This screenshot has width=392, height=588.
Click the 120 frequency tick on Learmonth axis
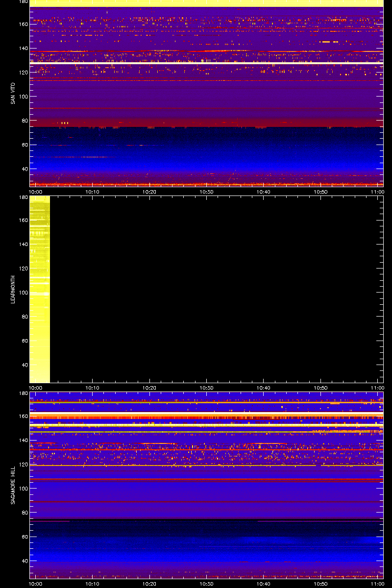pos(23,268)
